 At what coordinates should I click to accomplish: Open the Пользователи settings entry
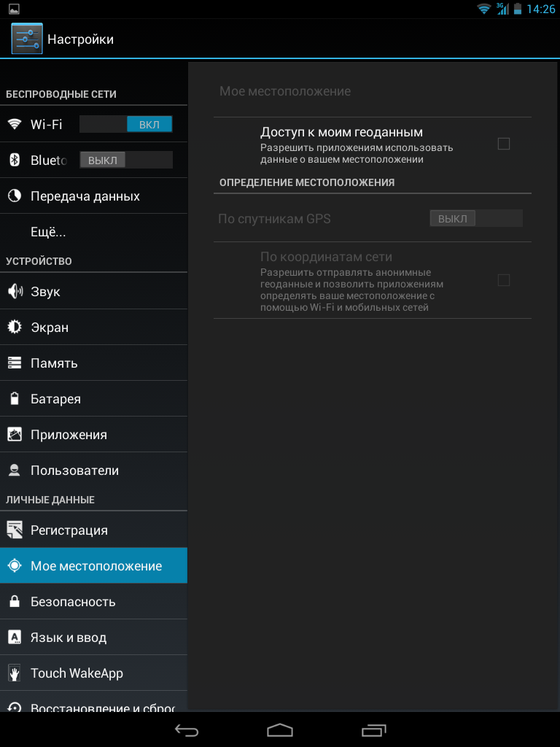coord(94,471)
